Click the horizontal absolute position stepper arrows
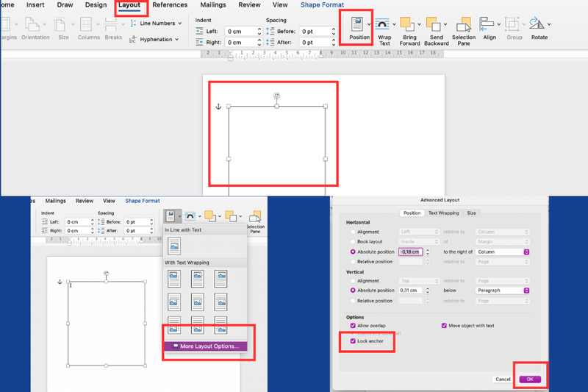Screen dimensions: 588x392 point(428,252)
